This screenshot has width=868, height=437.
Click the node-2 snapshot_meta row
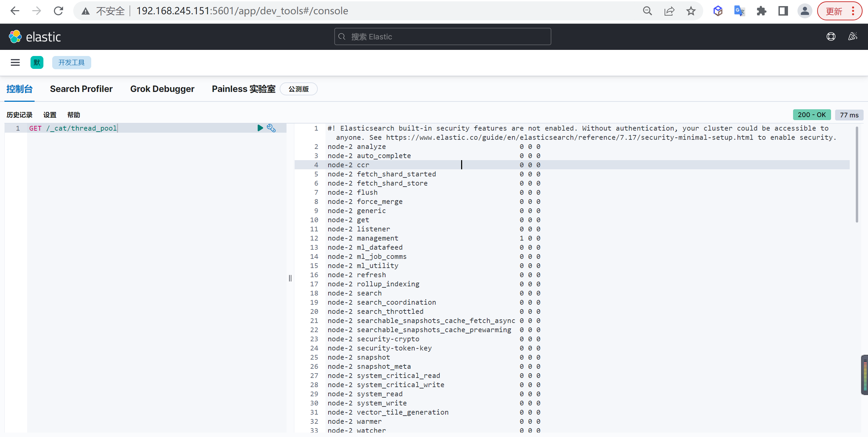click(434, 366)
